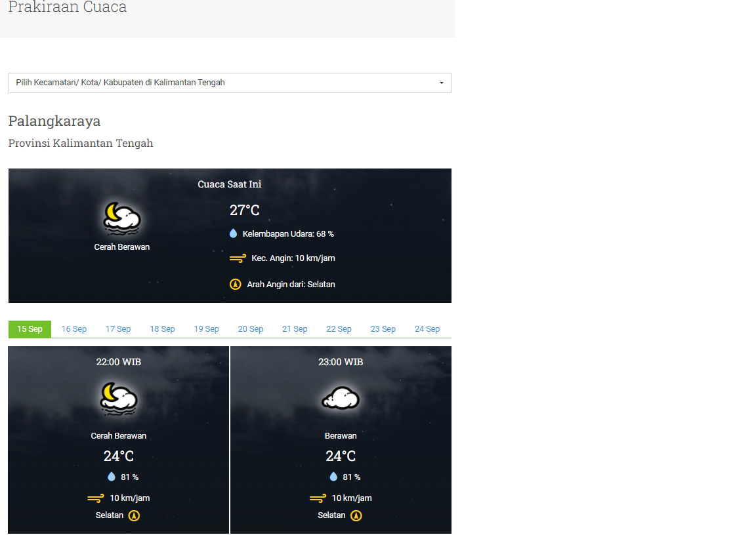
Task: Click the 81 % value in 23:00 card
Action: [x=352, y=477]
